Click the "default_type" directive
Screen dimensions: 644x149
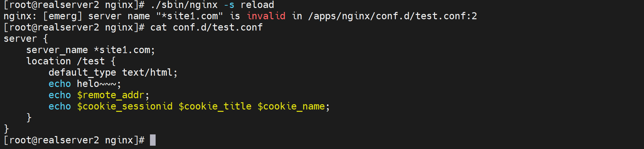(82, 72)
